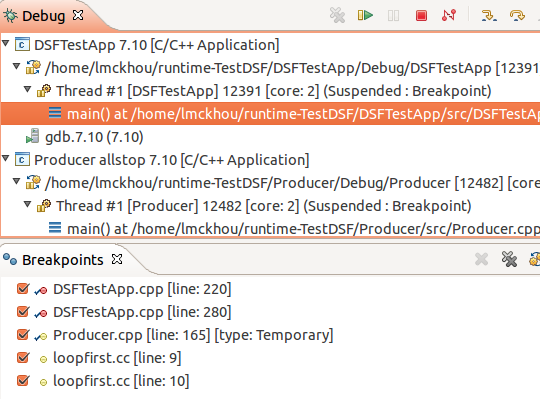Select Producer allstop 7.10 [C/C++ Application]
Screen dimensions: 540x399
tap(172, 160)
